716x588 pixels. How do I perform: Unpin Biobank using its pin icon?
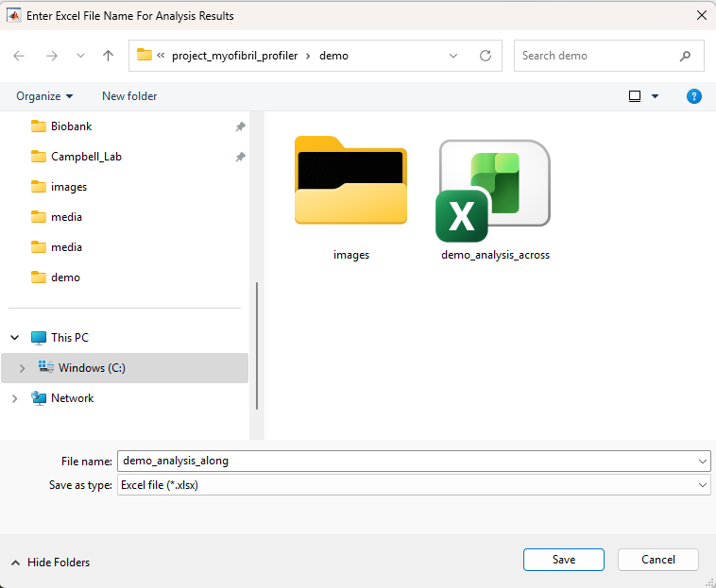point(240,126)
